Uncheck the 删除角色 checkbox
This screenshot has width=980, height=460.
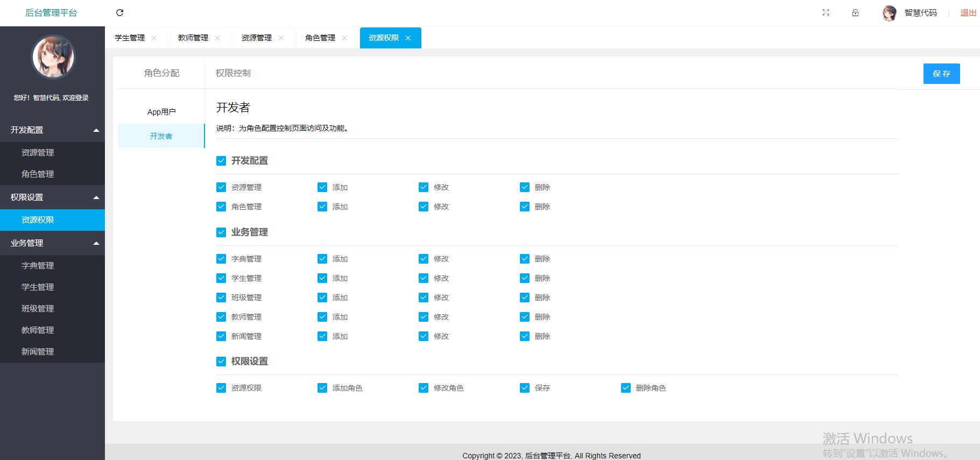tap(626, 388)
